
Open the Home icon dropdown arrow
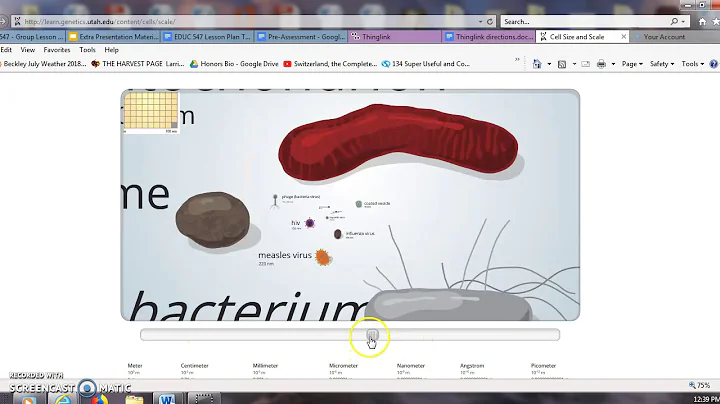[549, 64]
